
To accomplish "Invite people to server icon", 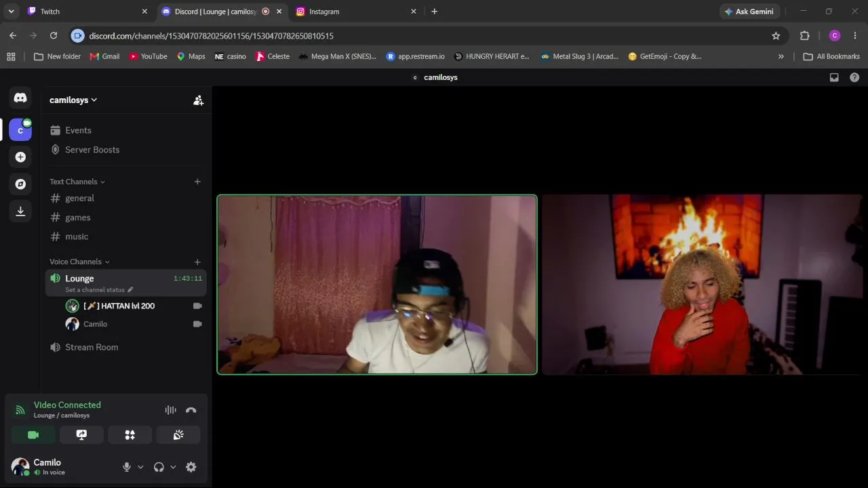I will click(x=198, y=100).
